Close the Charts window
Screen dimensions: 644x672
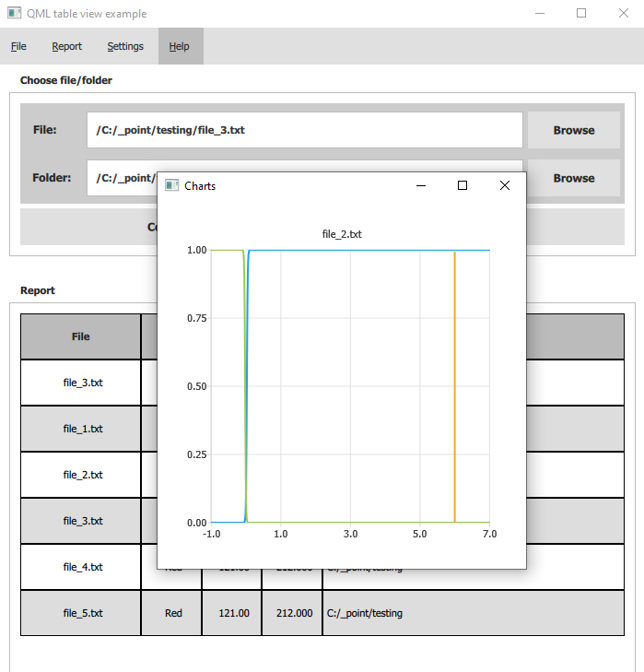pos(504,185)
